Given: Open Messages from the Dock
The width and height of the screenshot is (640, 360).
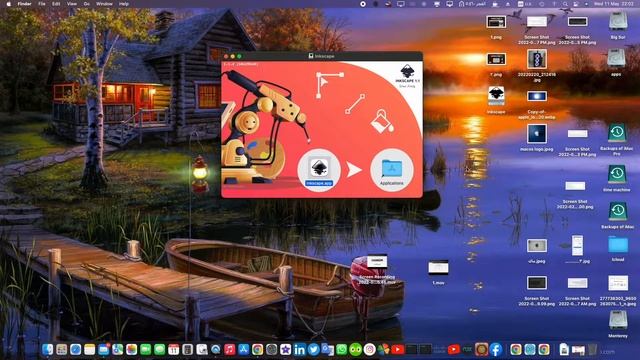Looking at the screenshot, I should (160, 349).
